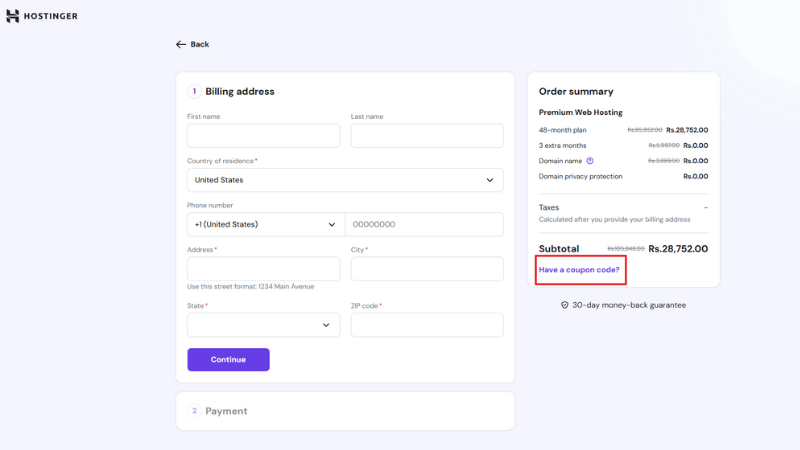Screen dimensions: 800x450
Task: Click the 'Premium Web Hosting' product title
Action: [581, 112]
